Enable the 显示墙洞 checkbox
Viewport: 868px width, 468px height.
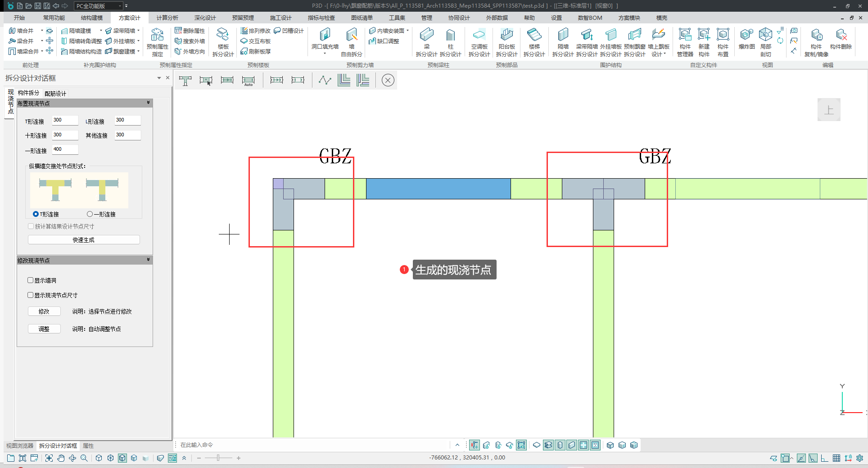pyautogui.click(x=31, y=280)
